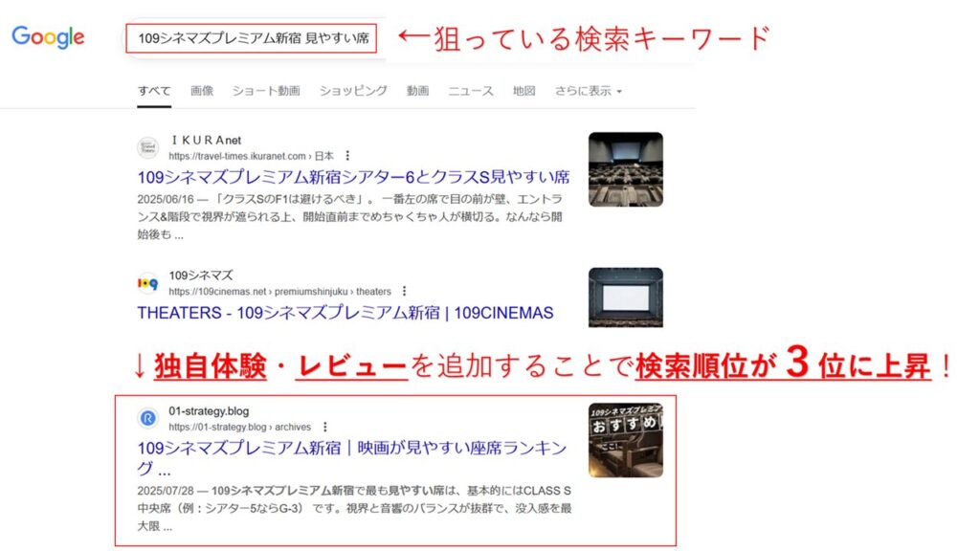Open the 映画が見やすい座席ランキング result

[x=352, y=458]
